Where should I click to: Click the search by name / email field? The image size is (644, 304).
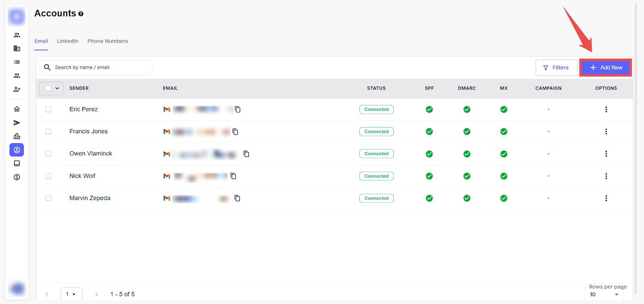tap(101, 68)
